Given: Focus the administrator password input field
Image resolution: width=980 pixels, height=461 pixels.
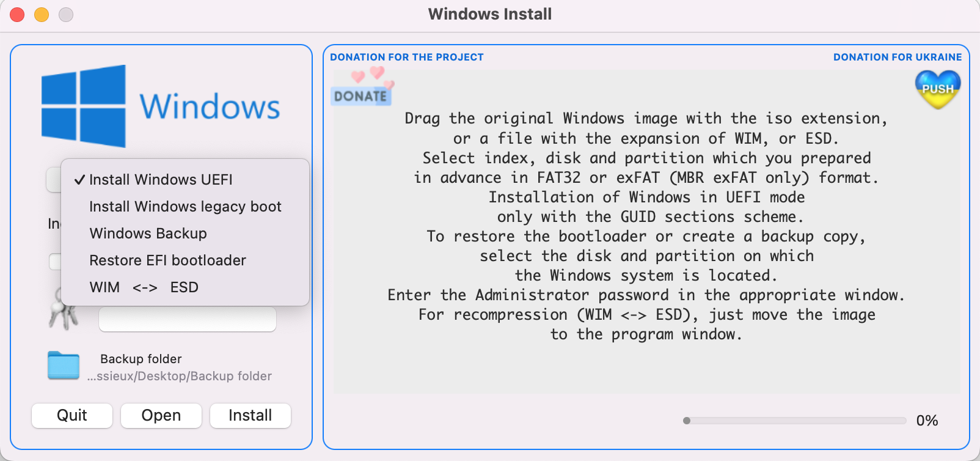Looking at the screenshot, I should tap(188, 319).
